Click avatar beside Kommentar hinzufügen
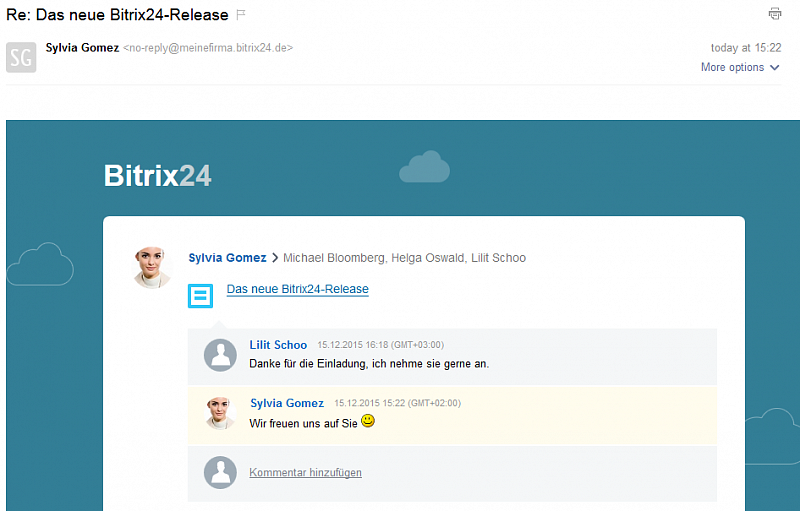Image resolution: width=800 pixels, height=511 pixels. point(220,472)
